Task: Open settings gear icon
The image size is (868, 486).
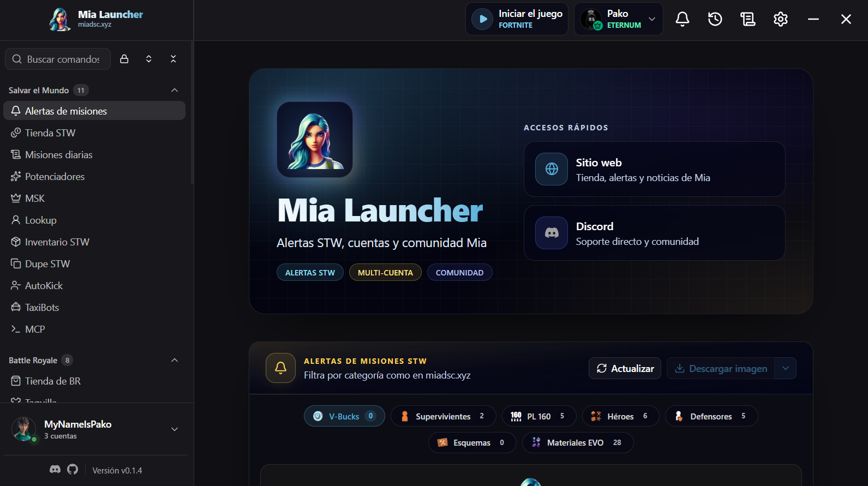Action: coord(781,19)
